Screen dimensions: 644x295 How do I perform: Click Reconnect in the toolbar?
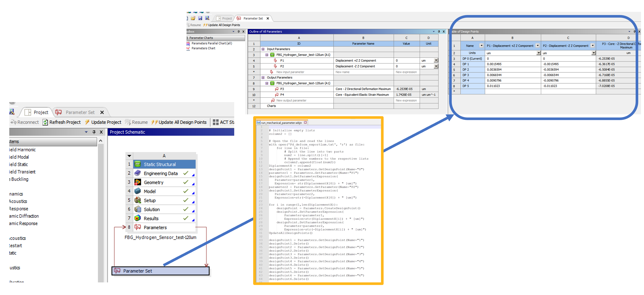tap(24, 122)
